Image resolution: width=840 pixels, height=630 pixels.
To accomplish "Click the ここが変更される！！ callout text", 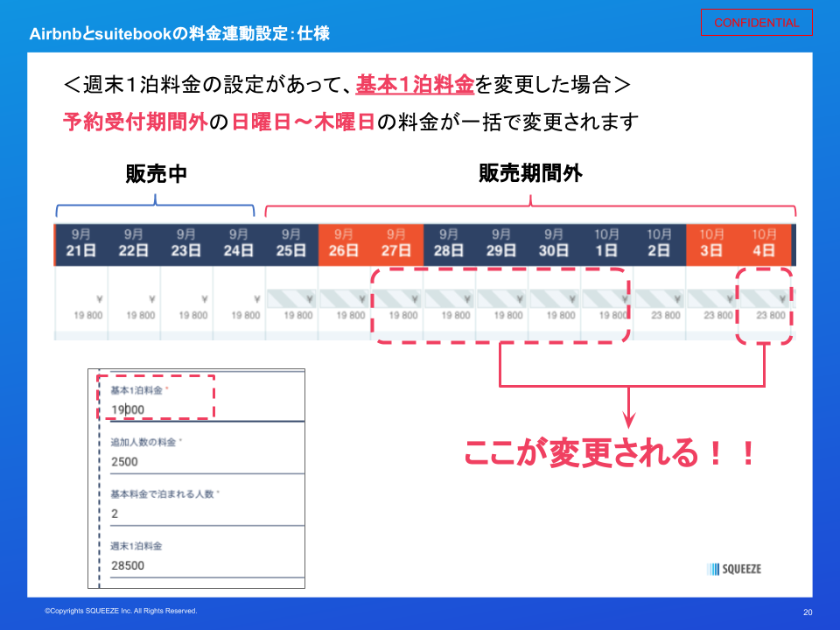I will tap(610, 452).
